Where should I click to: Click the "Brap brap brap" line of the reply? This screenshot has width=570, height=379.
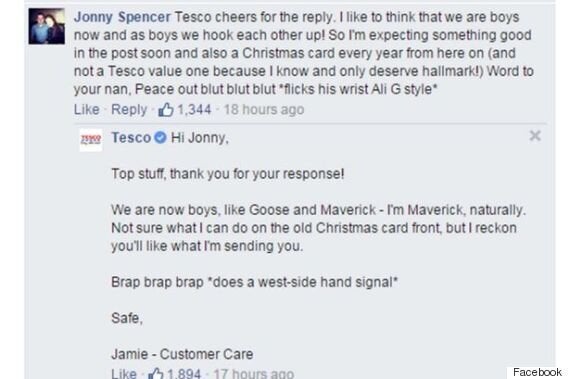click(x=254, y=282)
